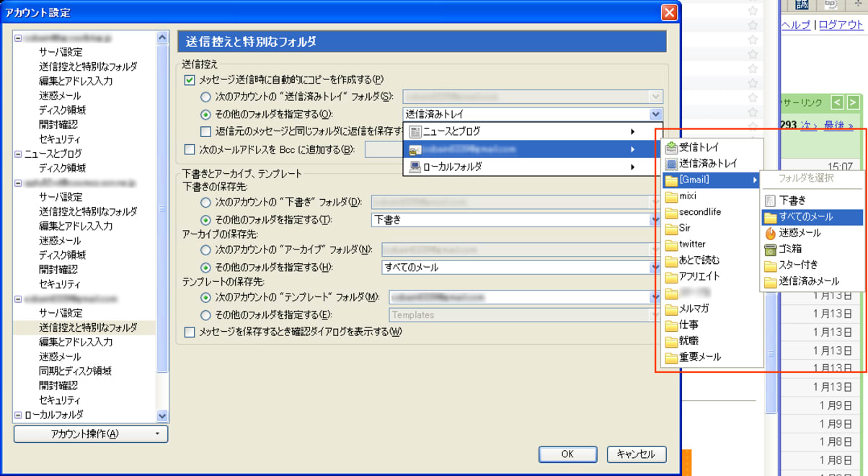Screen dimensions: 868x476
Task: Click the folder icon next to アフリエイト
Action: pyautogui.click(x=671, y=276)
